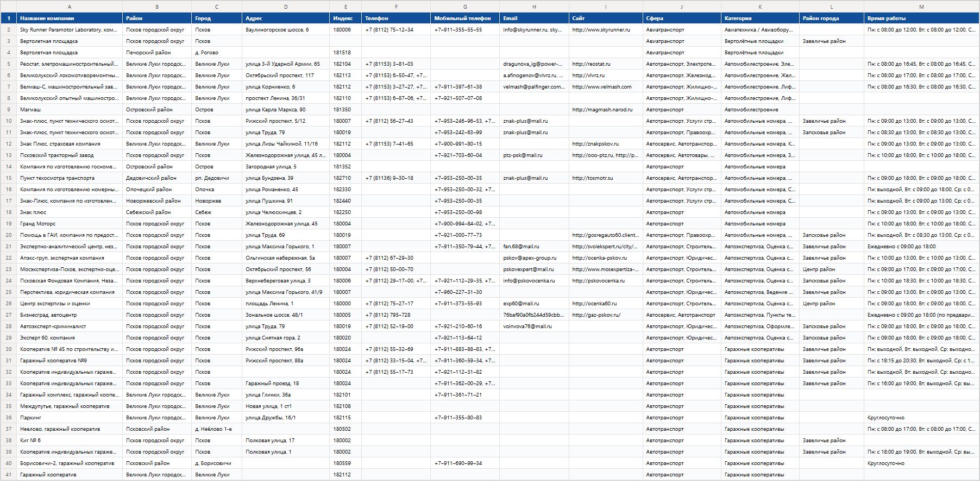Select the address 'Ольгинская набережная, 5а'
Image resolution: width=980 pixels, height=490 pixels.
tap(286, 258)
